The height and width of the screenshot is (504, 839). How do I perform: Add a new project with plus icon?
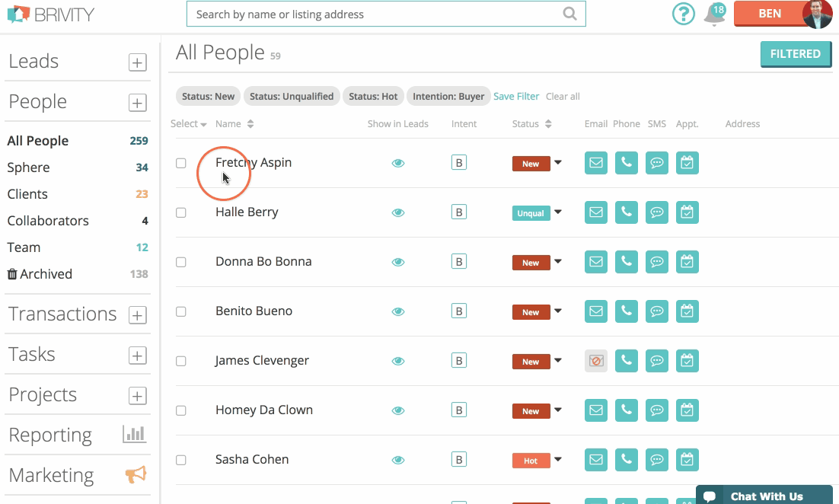pyautogui.click(x=138, y=396)
